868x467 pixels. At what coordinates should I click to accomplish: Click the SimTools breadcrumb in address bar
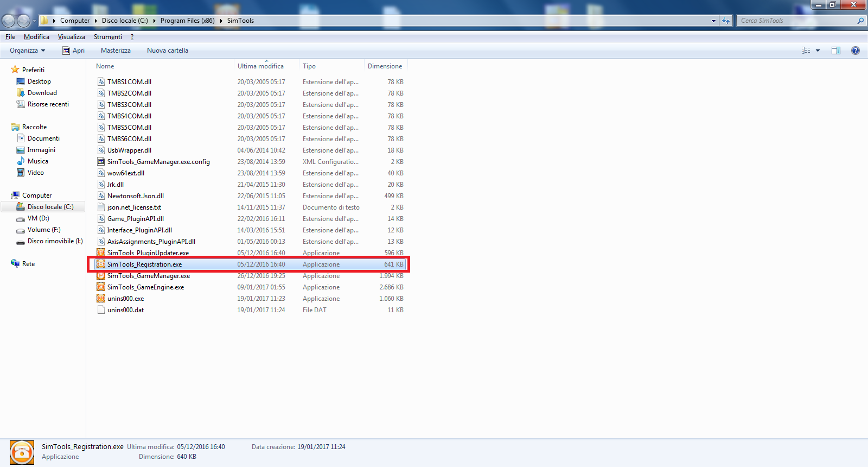pos(240,21)
